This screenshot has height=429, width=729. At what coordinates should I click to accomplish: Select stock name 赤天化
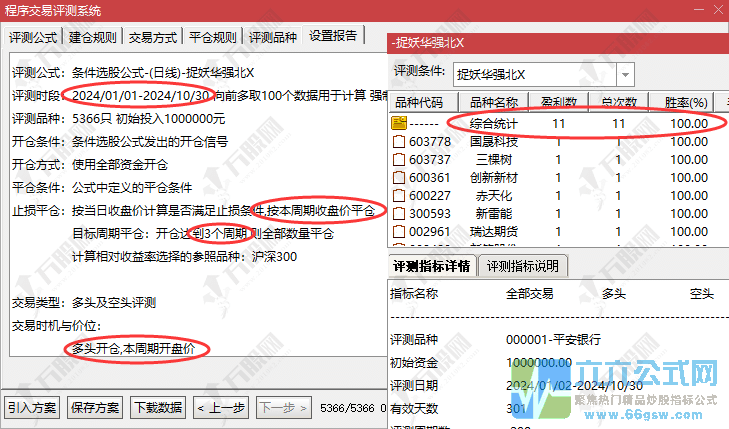(x=494, y=196)
